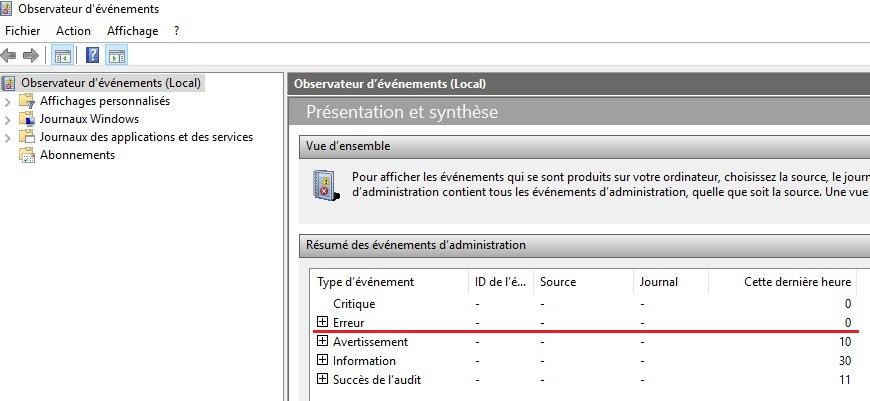Open the Affichage menu

pyautogui.click(x=132, y=31)
